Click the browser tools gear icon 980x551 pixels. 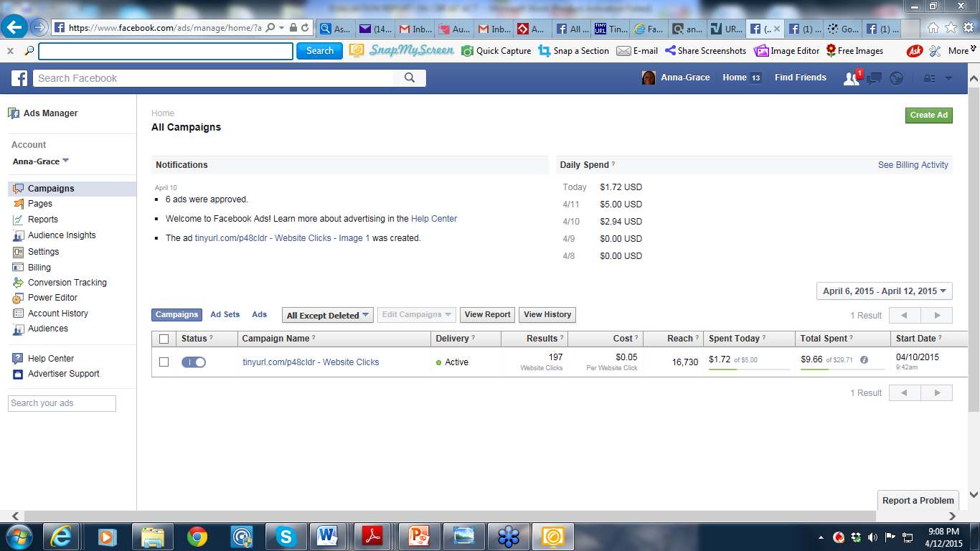pos(968,28)
